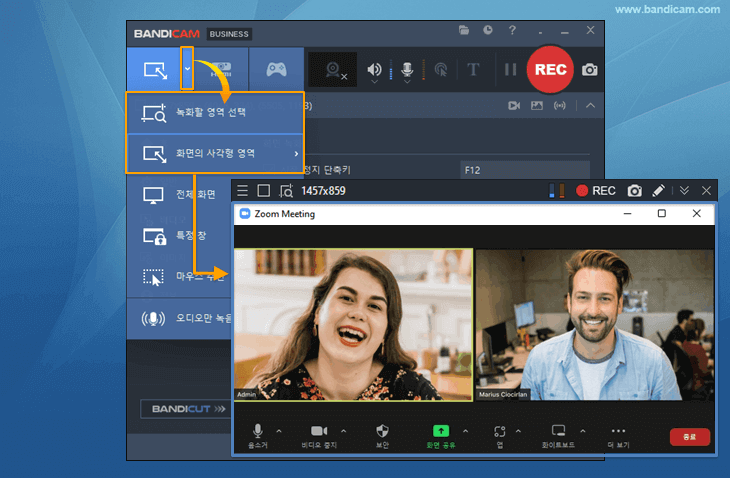
Task: Open the hamburger menu on the capture bar
Action: coord(243,190)
